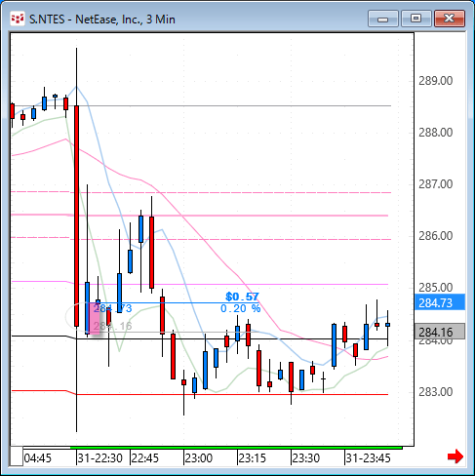
Task: Click the 289.00 price scale label
Action: click(435, 81)
